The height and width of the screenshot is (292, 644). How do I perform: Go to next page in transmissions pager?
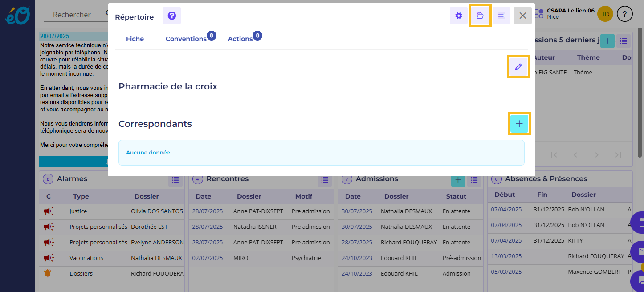[597, 155]
